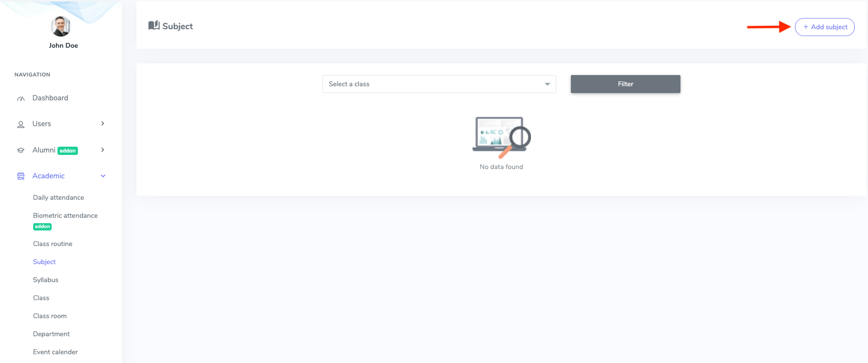Open Event calender in sidebar
The height and width of the screenshot is (363, 868).
(55, 352)
